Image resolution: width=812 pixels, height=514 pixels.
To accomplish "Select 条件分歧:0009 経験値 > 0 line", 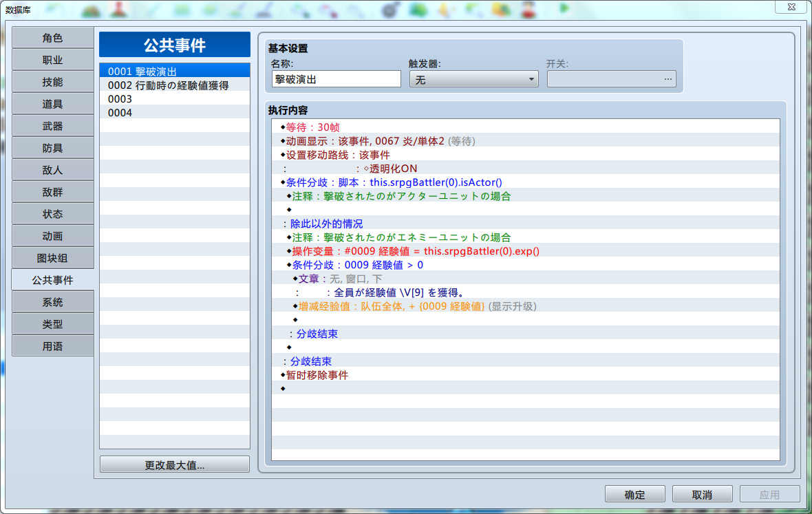I will click(526, 265).
